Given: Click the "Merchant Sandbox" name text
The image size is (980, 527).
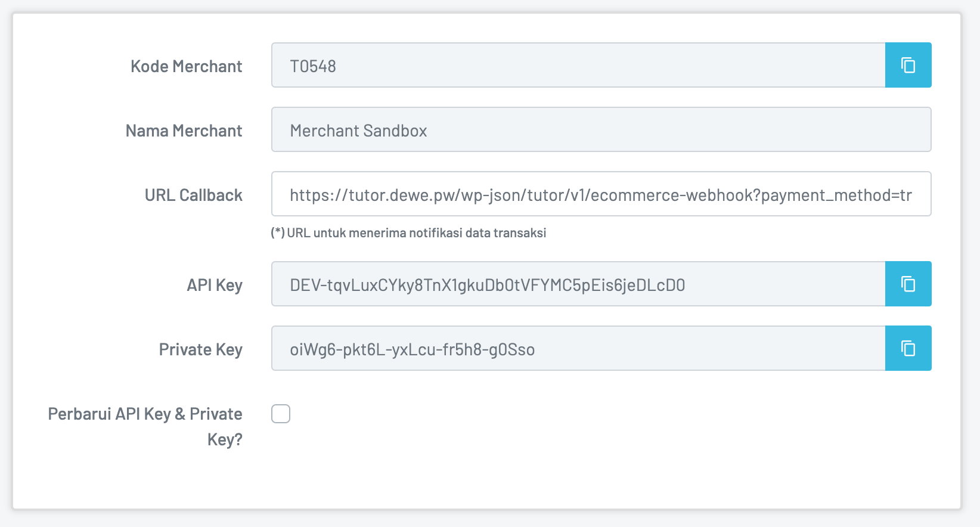Looking at the screenshot, I should coord(358,131).
